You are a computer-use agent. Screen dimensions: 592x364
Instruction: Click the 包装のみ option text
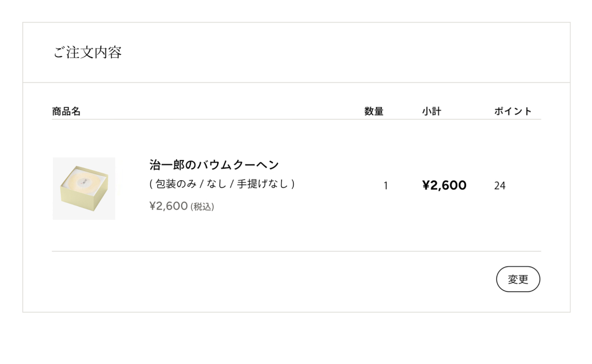click(174, 183)
